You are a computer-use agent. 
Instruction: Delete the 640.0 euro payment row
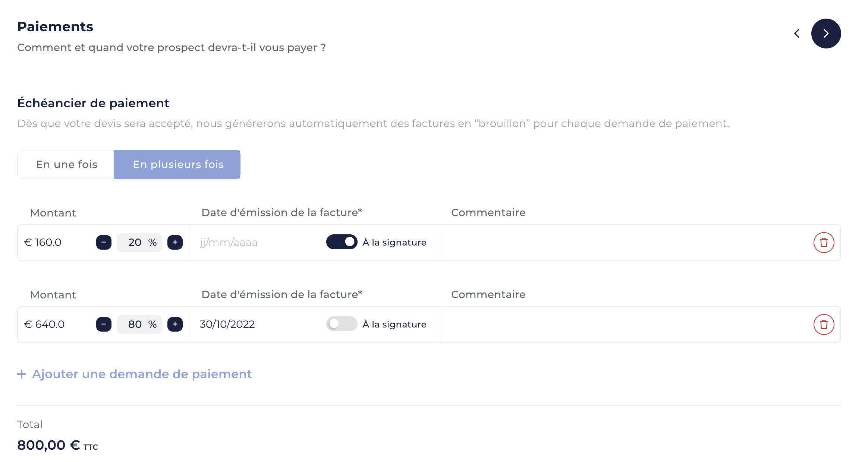pyautogui.click(x=824, y=325)
